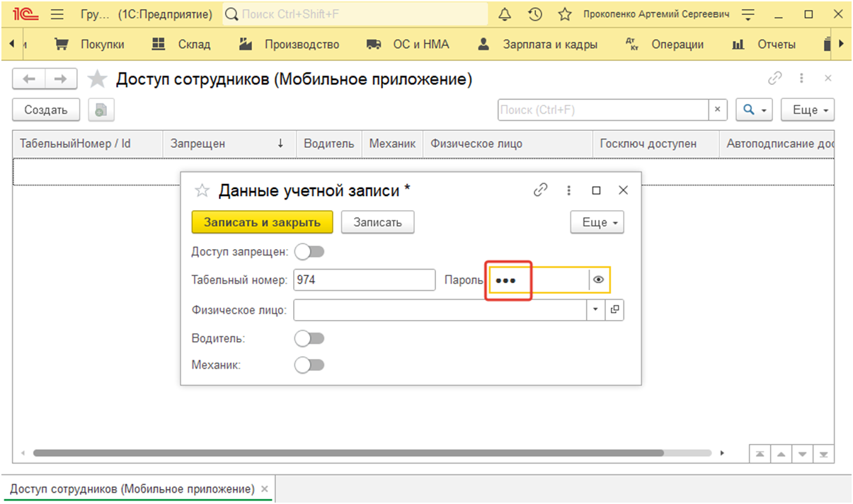
Task: Click the horizontal scrollbar thumb
Action: 348,453
